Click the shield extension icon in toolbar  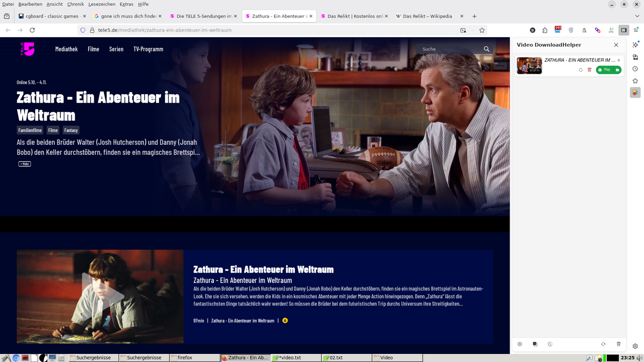[571, 30]
